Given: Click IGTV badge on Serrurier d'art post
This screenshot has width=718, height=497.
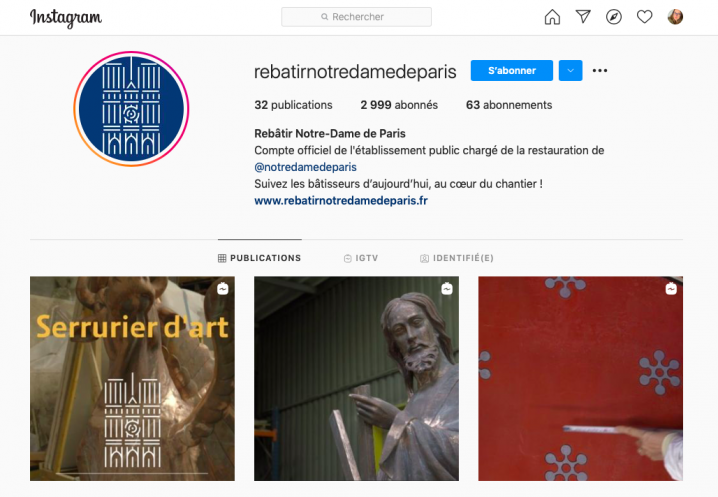Looking at the screenshot, I should 223,289.
